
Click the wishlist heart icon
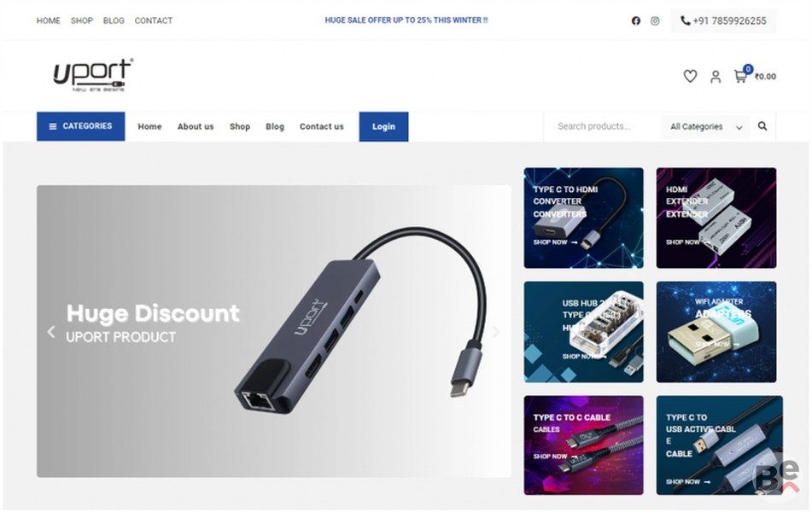pyautogui.click(x=690, y=76)
